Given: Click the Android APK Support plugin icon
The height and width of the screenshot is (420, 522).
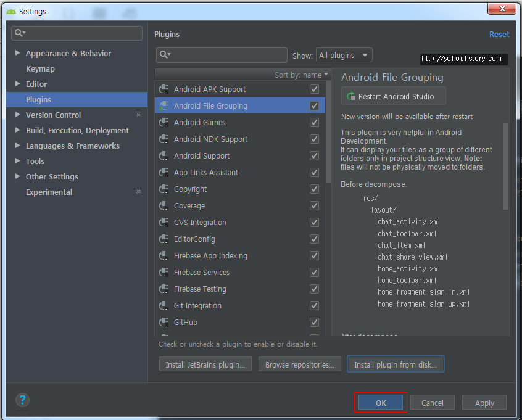Looking at the screenshot, I should click(x=164, y=89).
